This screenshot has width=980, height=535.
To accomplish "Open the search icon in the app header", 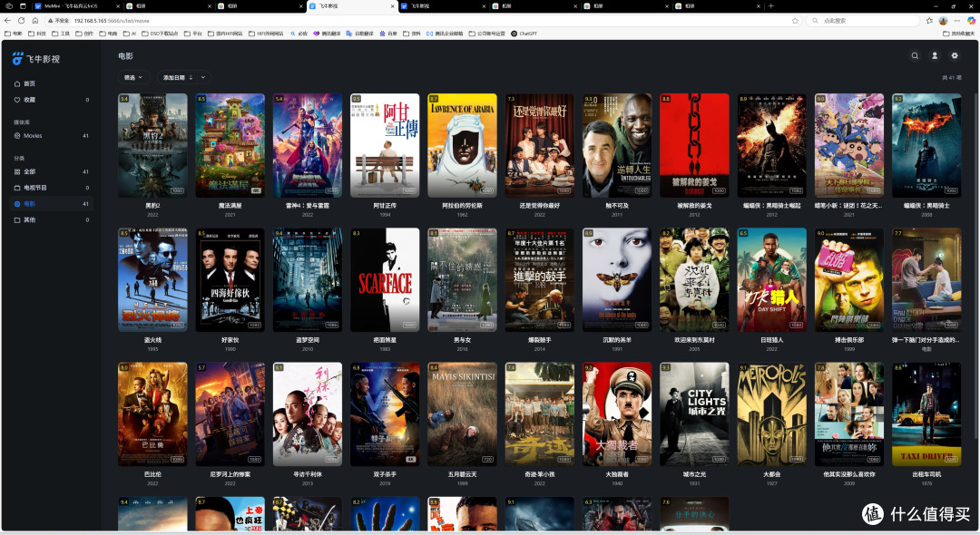I will [x=915, y=55].
